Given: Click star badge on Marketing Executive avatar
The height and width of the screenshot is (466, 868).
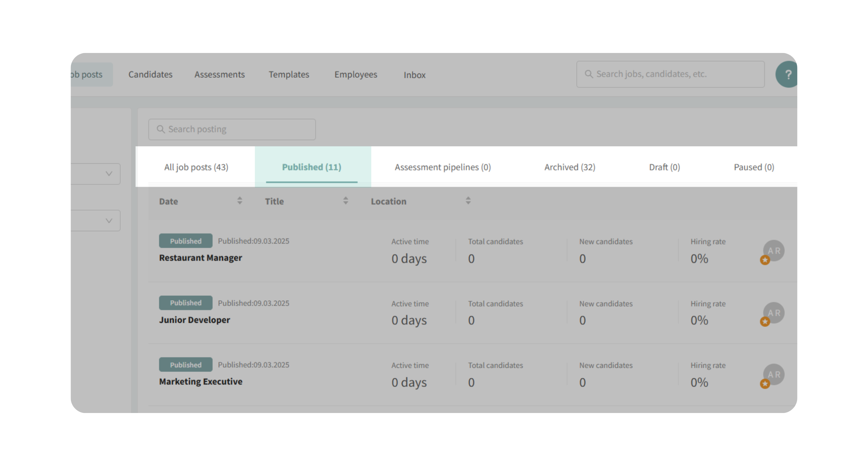Looking at the screenshot, I should (x=765, y=384).
